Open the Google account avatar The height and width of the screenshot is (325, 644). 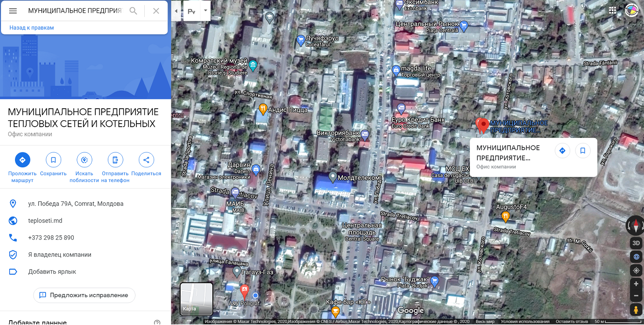631,10
